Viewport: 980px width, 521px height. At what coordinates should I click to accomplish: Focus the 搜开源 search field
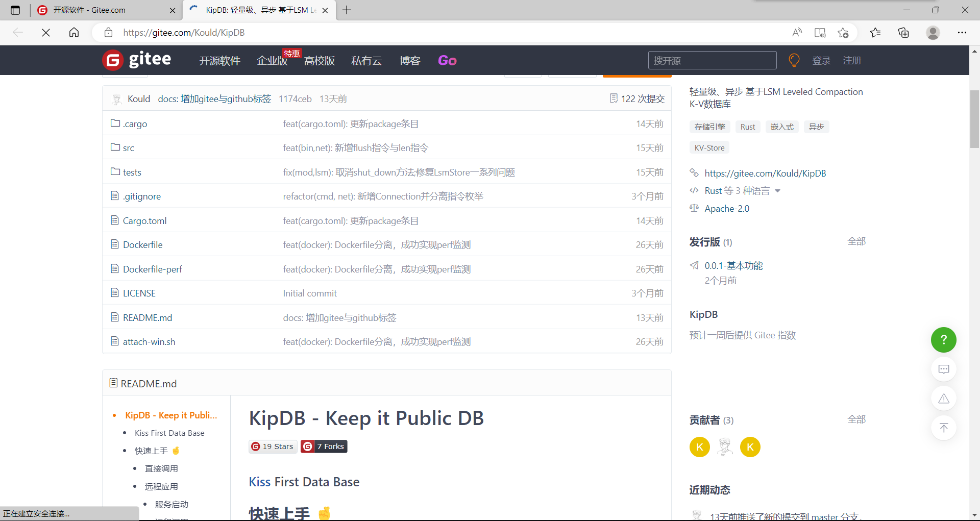pyautogui.click(x=712, y=60)
